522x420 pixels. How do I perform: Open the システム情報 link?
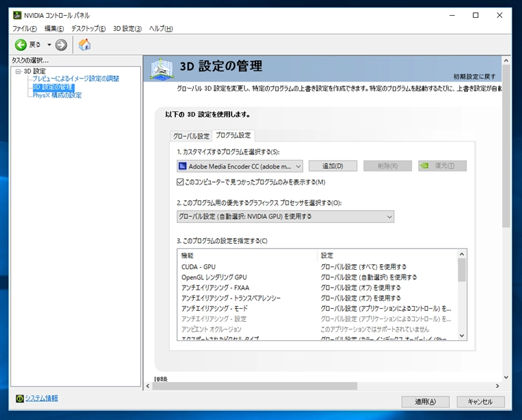(x=42, y=398)
